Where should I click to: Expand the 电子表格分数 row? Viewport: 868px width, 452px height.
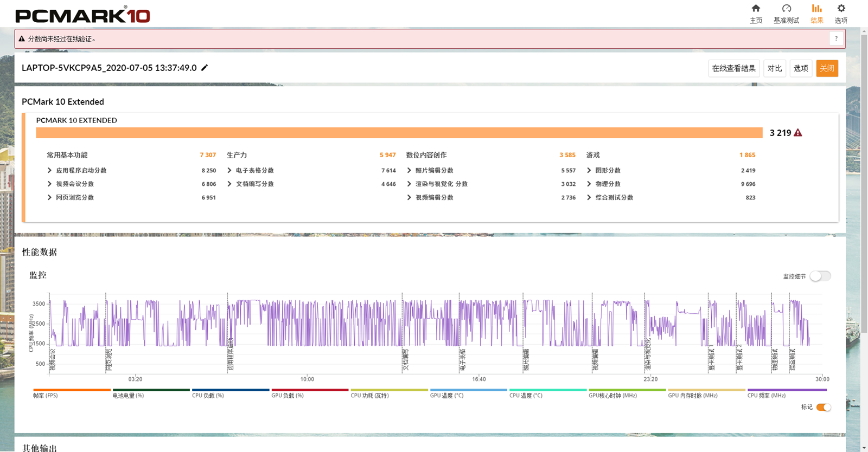click(x=229, y=170)
